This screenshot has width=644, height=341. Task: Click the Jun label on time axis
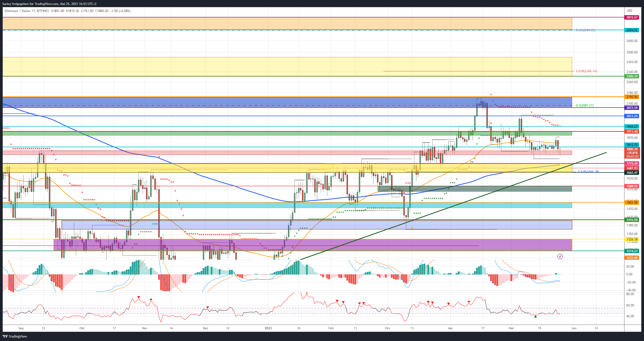574,328
